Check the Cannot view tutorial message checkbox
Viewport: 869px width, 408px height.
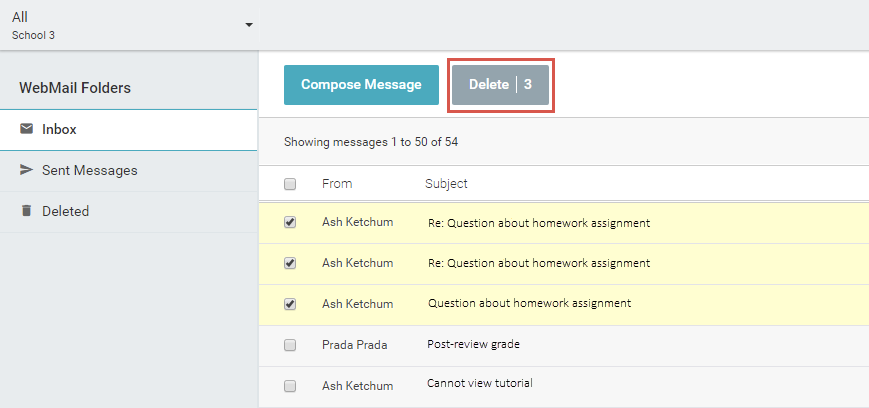(x=290, y=386)
